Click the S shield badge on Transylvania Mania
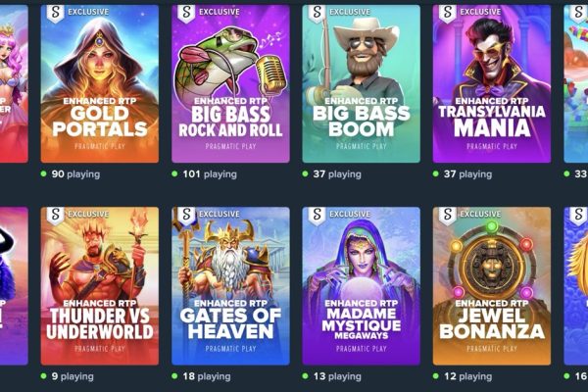The height and width of the screenshot is (392, 588). (x=448, y=13)
